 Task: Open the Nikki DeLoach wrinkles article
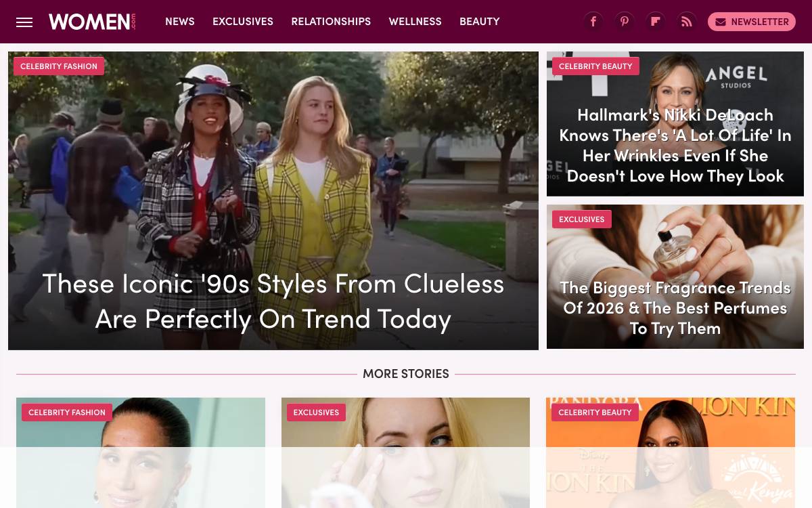pyautogui.click(x=675, y=145)
